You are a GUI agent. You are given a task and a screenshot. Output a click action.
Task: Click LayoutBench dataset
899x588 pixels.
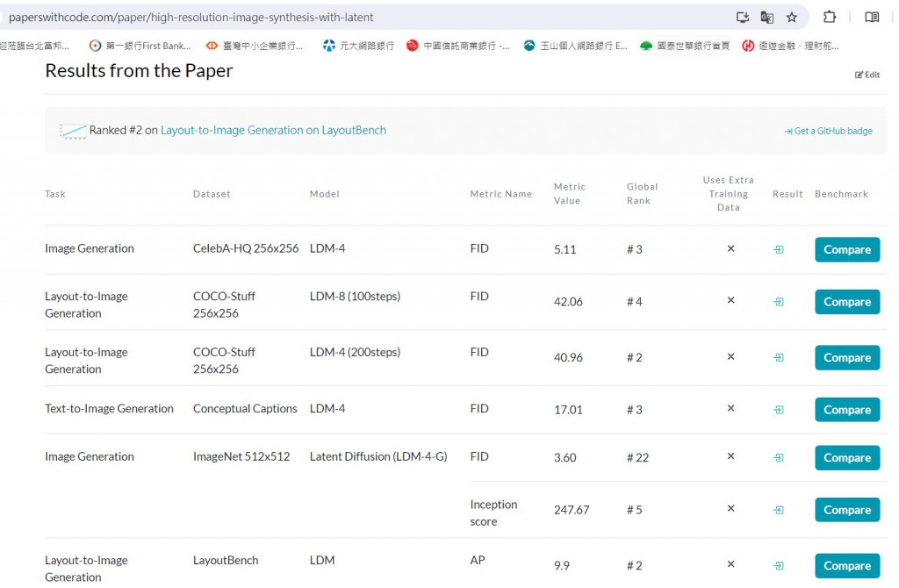click(x=226, y=561)
